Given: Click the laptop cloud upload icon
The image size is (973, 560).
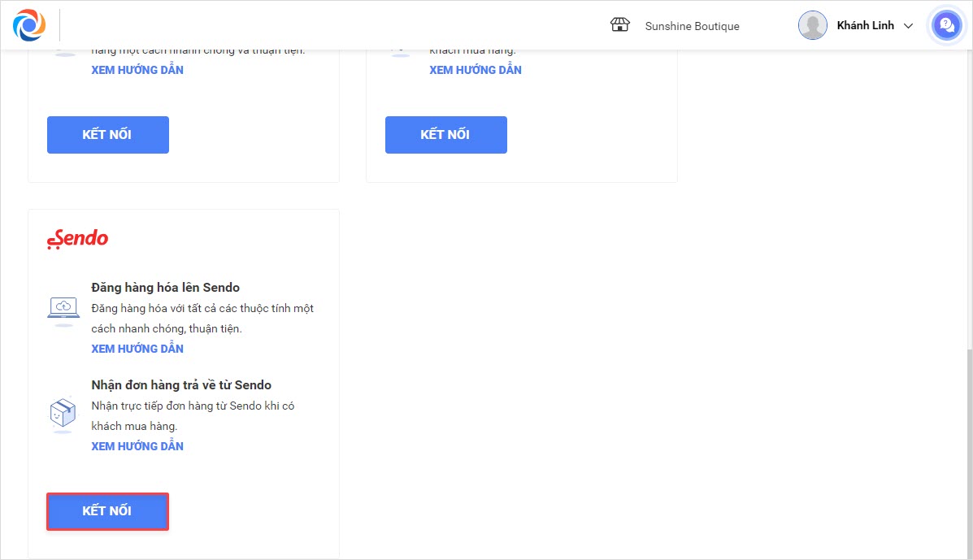Looking at the screenshot, I should pyautogui.click(x=63, y=309).
